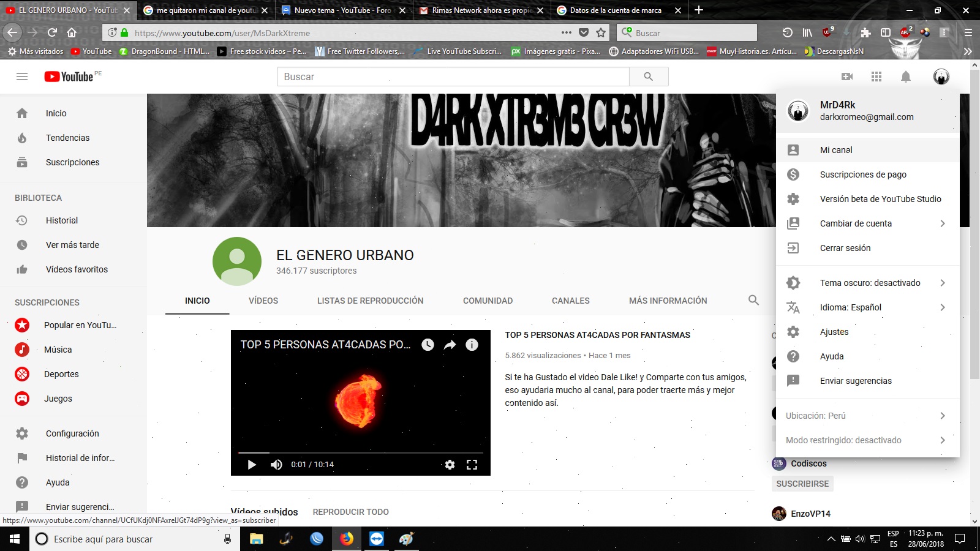The height and width of the screenshot is (551, 980).
Task: Open the TOP 5 PERSONAS video title link
Action: pos(597,335)
